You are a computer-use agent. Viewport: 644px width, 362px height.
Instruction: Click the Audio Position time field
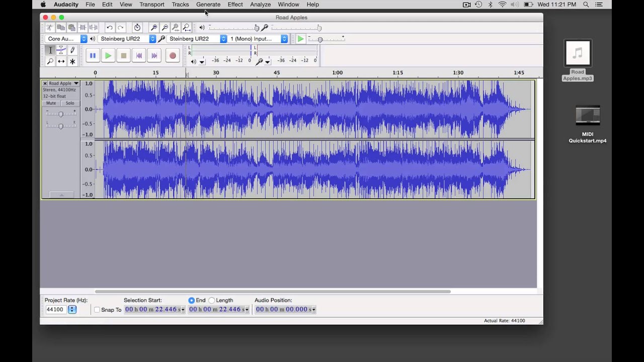coord(285,310)
